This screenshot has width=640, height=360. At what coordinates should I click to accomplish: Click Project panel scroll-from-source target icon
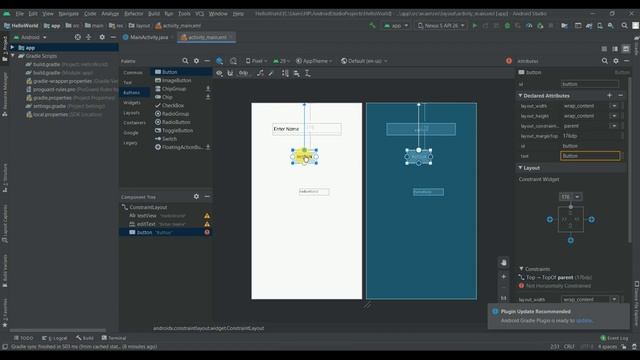coord(78,37)
